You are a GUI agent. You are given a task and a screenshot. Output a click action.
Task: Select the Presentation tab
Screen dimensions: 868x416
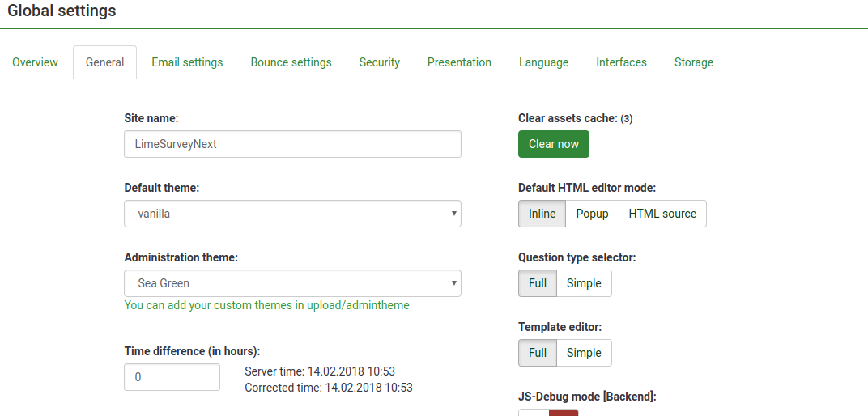[x=459, y=62]
